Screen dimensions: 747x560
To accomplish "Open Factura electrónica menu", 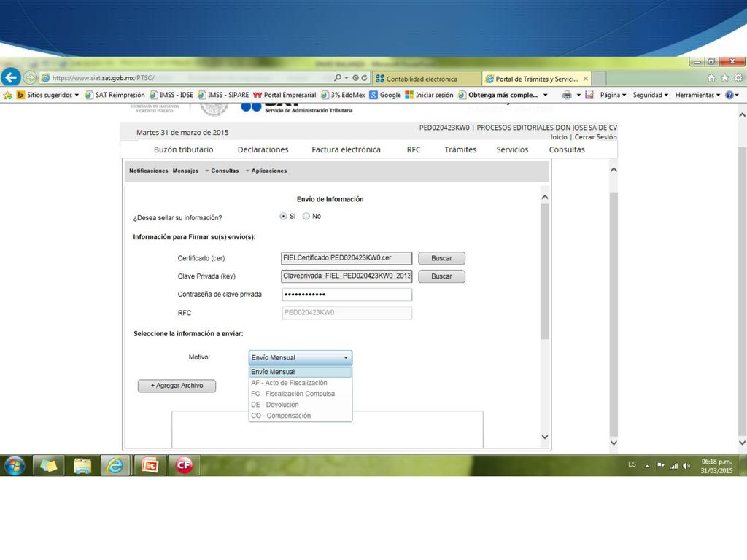I will [346, 149].
